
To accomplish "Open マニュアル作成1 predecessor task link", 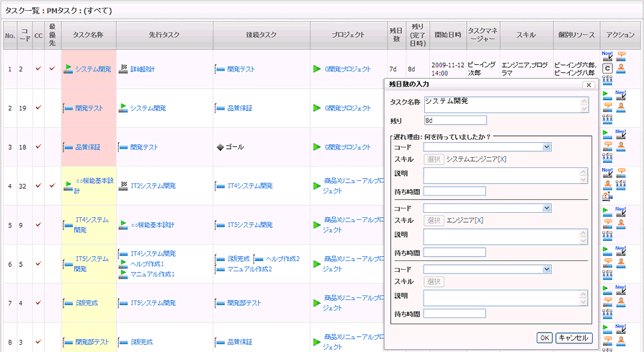I will coord(153,274).
